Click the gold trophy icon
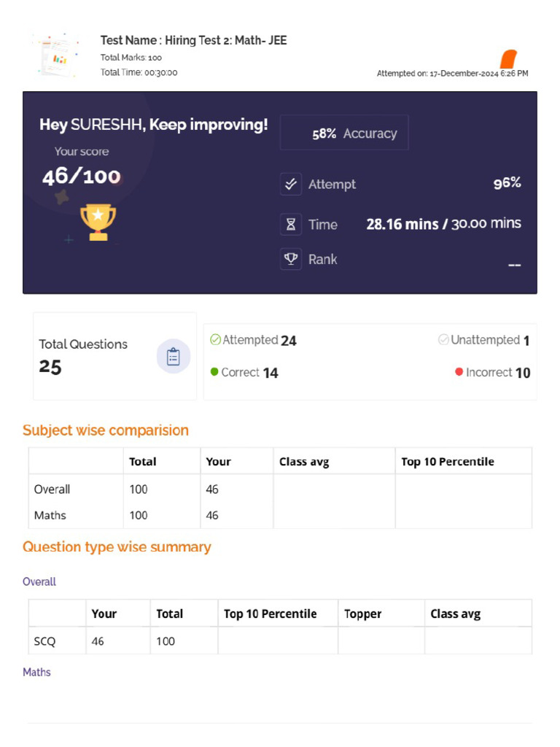The width and height of the screenshot is (560, 747). tap(98, 221)
